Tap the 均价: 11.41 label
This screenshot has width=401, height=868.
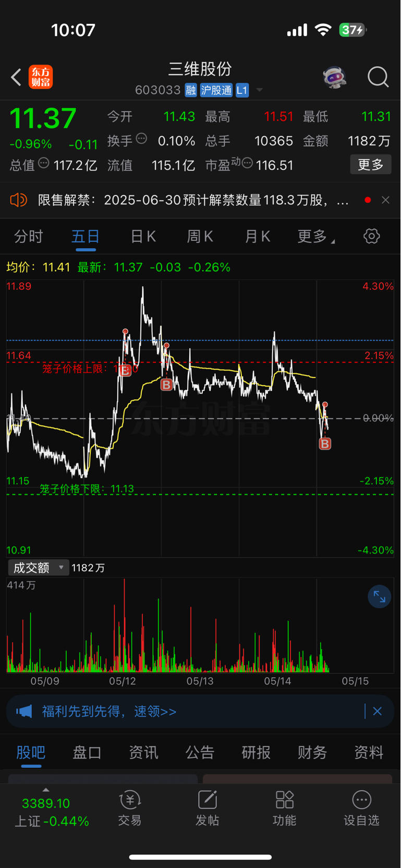point(38,267)
